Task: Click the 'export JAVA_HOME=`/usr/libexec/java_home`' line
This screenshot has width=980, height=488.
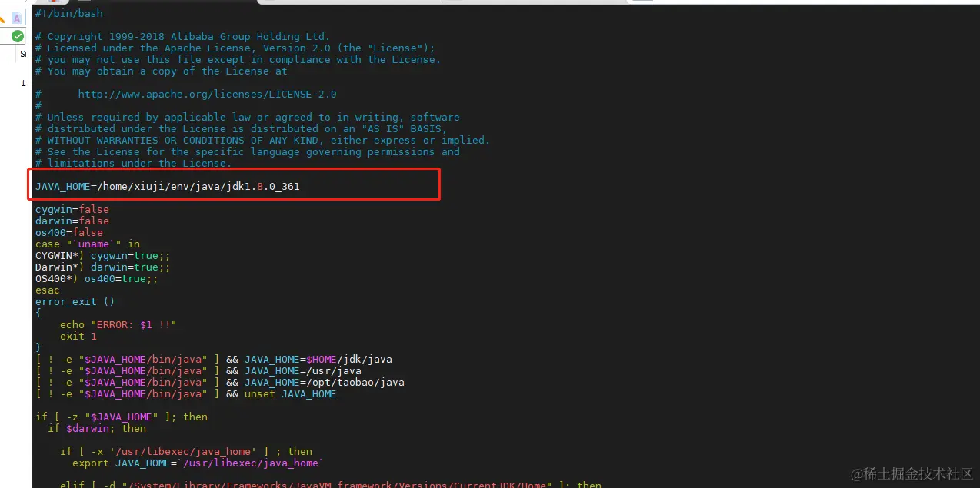Action: (x=198, y=463)
